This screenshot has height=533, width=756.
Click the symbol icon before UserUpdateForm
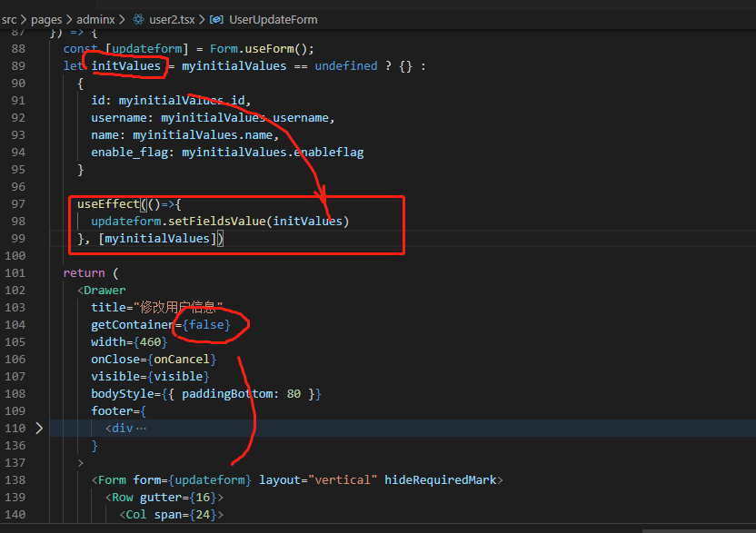point(214,19)
